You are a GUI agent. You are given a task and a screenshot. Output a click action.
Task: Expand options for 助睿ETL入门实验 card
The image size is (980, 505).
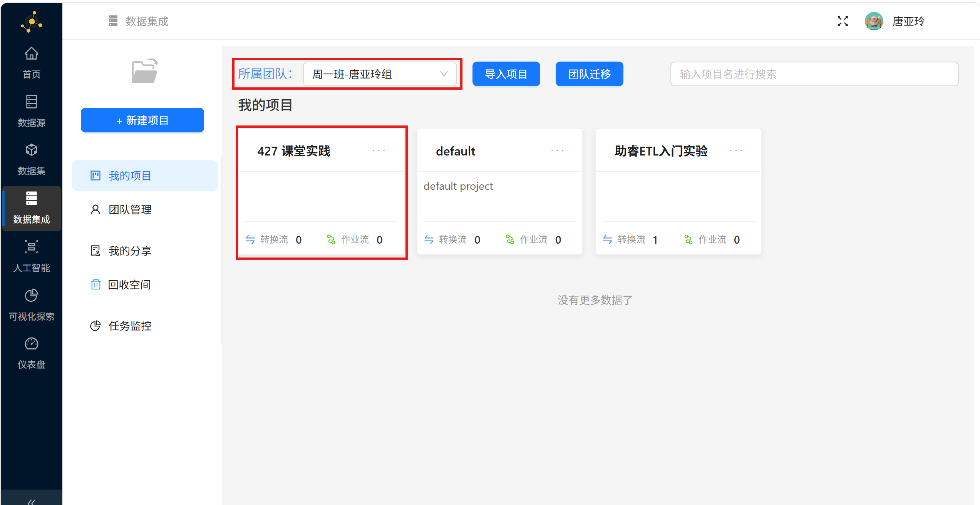tap(736, 151)
